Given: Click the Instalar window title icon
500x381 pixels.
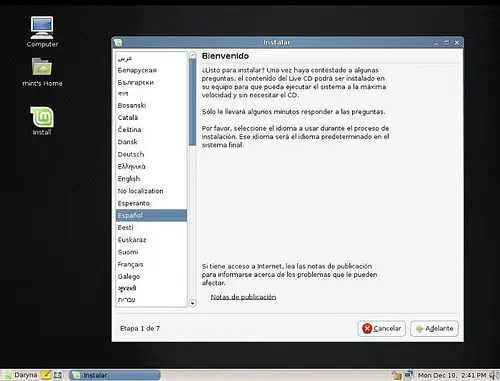Looking at the screenshot, I should pyautogui.click(x=118, y=42).
